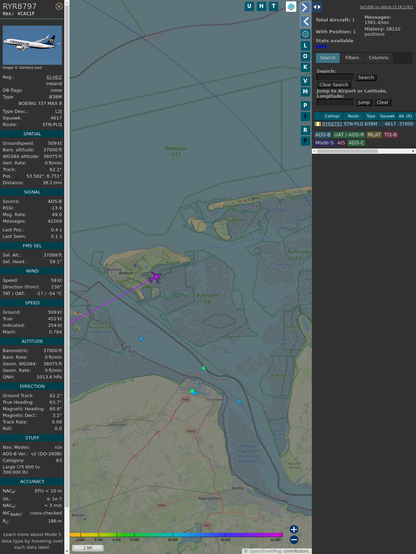Screen dimensions: 416x554
Task: Toggle the P map button
Action: click(305, 105)
